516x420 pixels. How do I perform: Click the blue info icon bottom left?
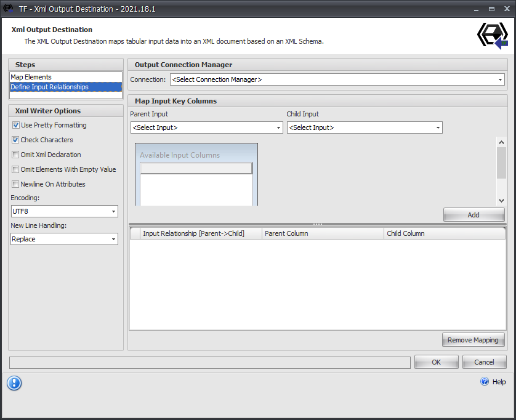[14, 383]
